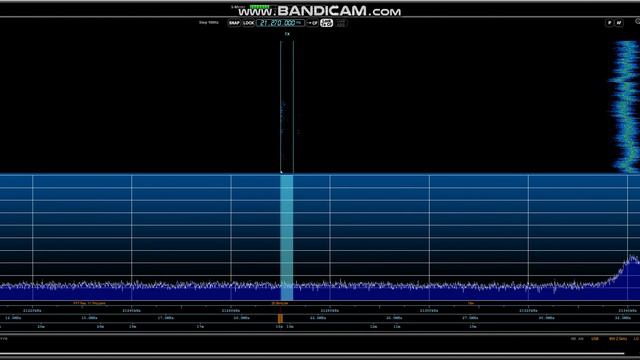The width and height of the screenshot is (640, 360).
Task: Click the Step 100Hz label
Action: click(209, 22)
